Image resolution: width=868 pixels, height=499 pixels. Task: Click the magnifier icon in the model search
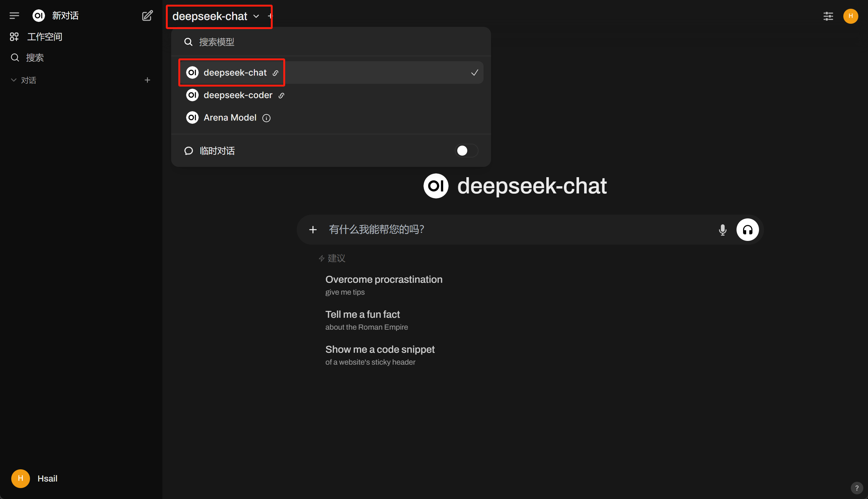[188, 42]
